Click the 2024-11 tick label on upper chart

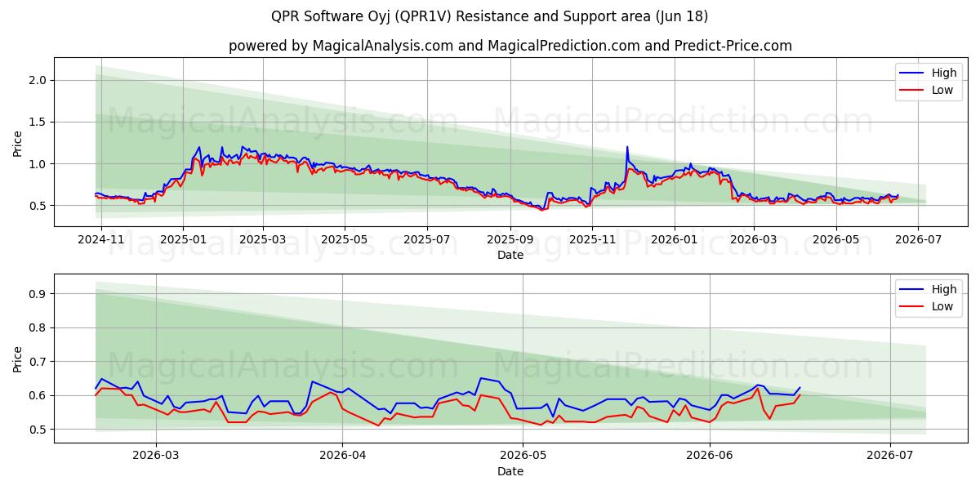(100, 240)
